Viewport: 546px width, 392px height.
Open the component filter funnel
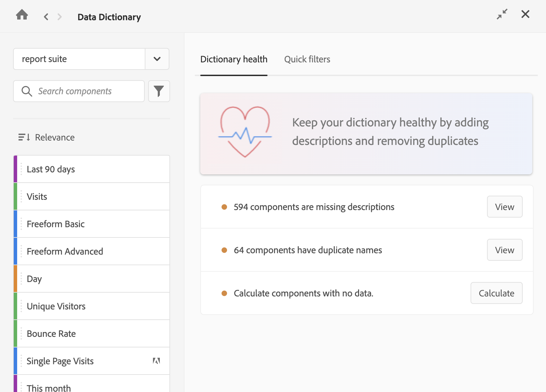pos(159,91)
